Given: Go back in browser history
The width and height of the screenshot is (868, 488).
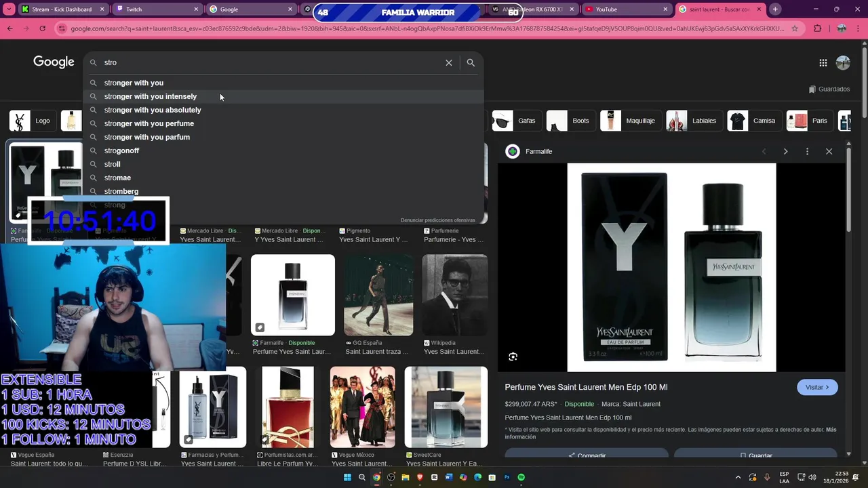Looking at the screenshot, I should click(9, 28).
